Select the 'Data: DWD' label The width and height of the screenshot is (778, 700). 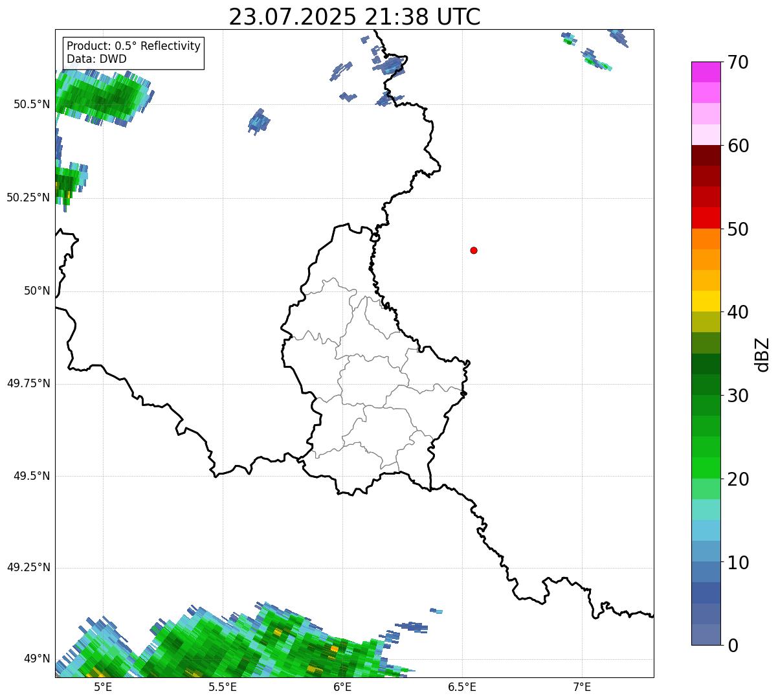pos(96,59)
